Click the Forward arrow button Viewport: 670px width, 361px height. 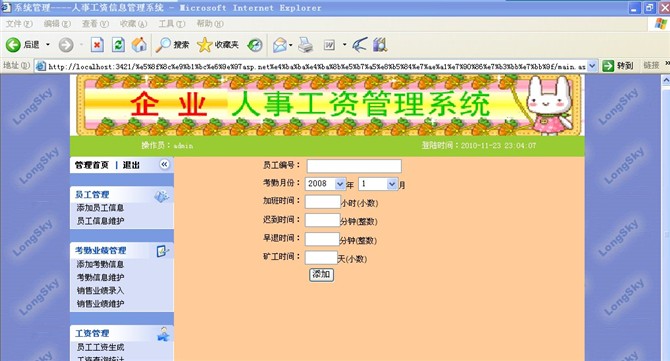[x=66, y=44]
